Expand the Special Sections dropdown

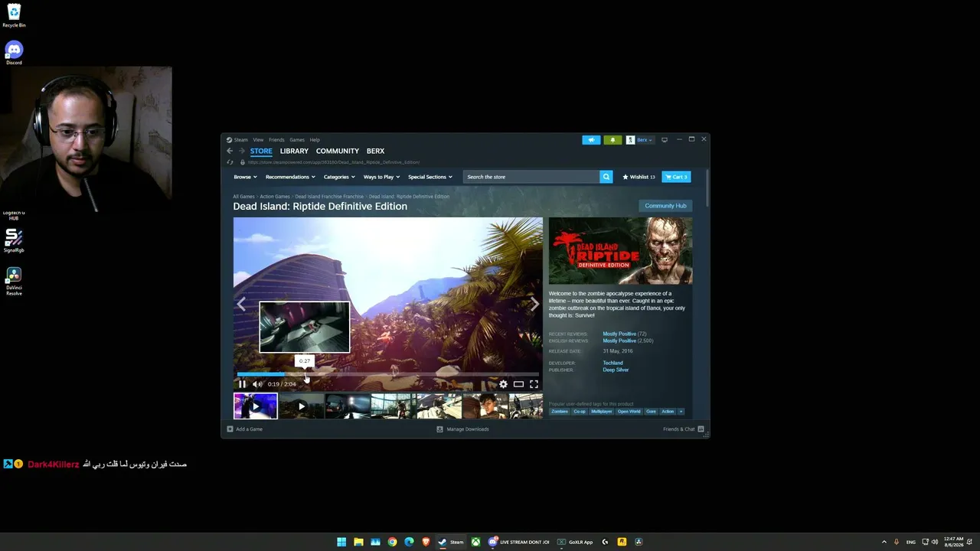pos(430,177)
